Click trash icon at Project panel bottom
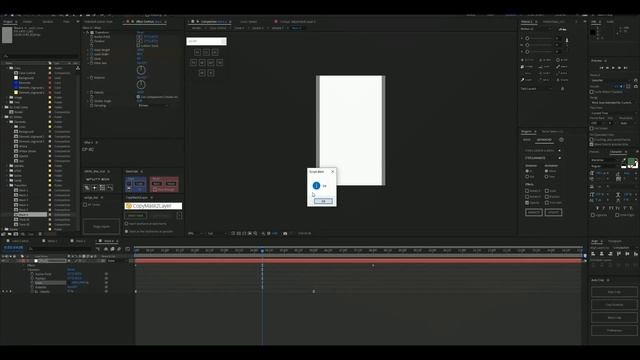 pyautogui.click(x=40, y=234)
